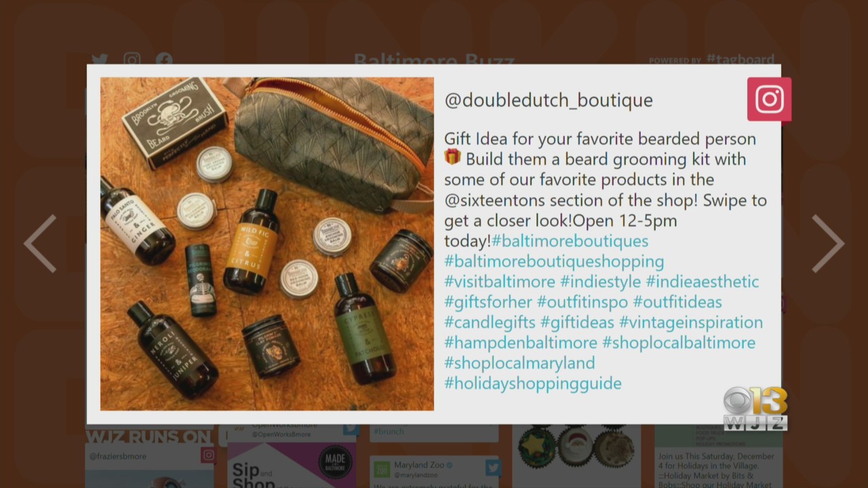Click the Instagram badge on fraziersbmore post
This screenshot has height=488, width=868.
coord(208,455)
